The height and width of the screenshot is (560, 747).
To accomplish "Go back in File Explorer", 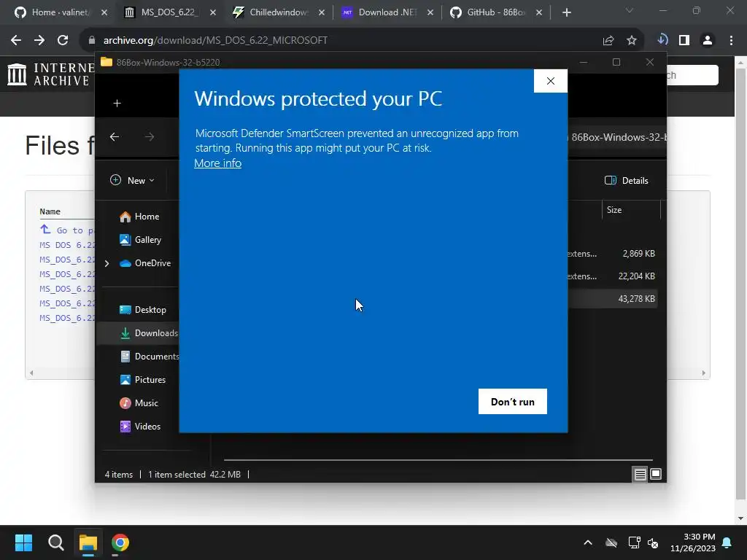I will (x=115, y=137).
